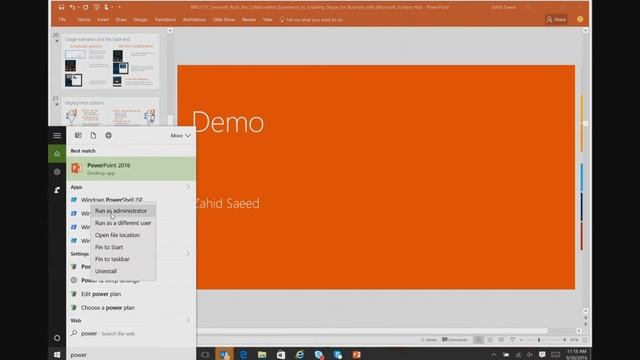
Task: Save the presentation from the title bar
Action: pos(61,7)
